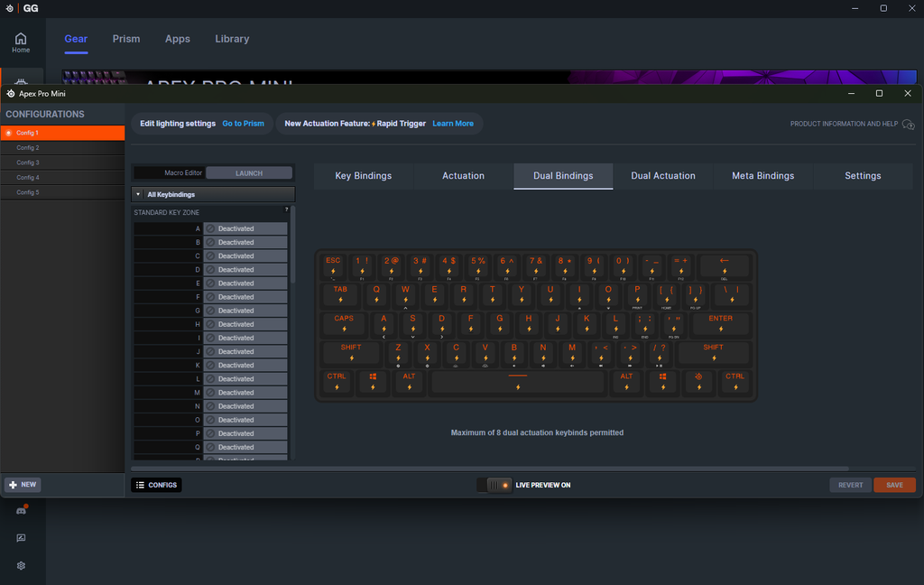Select the ESC key on the keyboard diagram
Viewport: 924px width, 585px height.
coord(334,266)
